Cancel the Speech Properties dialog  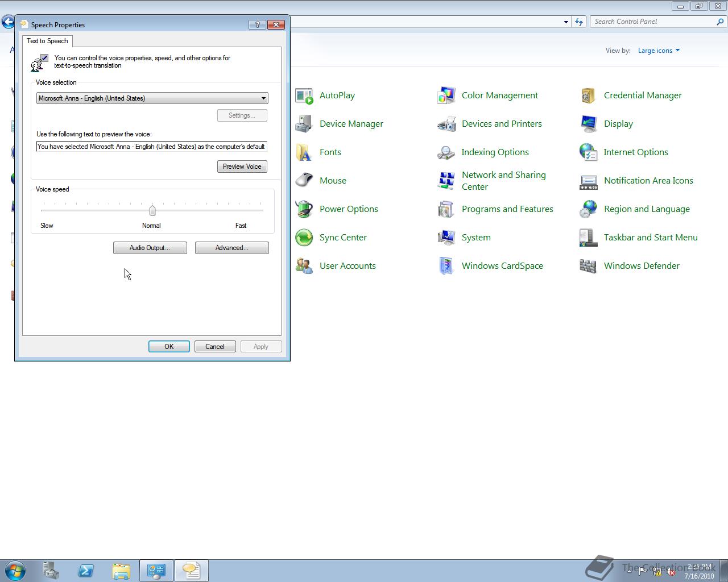click(x=215, y=347)
